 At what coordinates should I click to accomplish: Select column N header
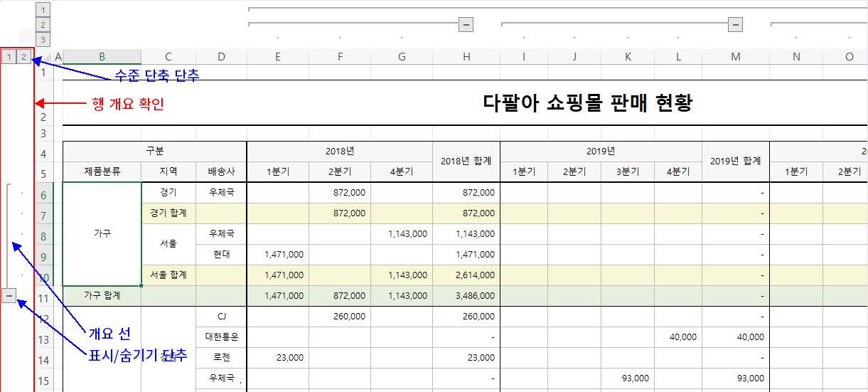coord(796,56)
